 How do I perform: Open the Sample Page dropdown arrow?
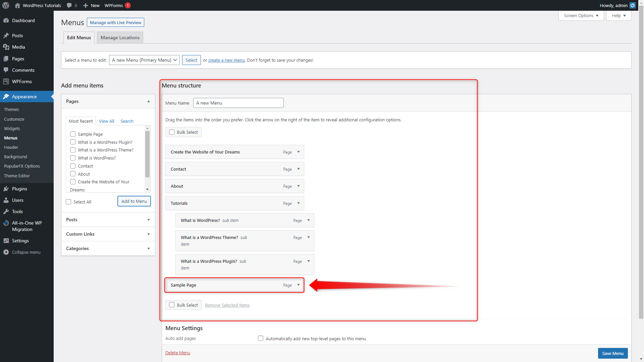click(299, 285)
